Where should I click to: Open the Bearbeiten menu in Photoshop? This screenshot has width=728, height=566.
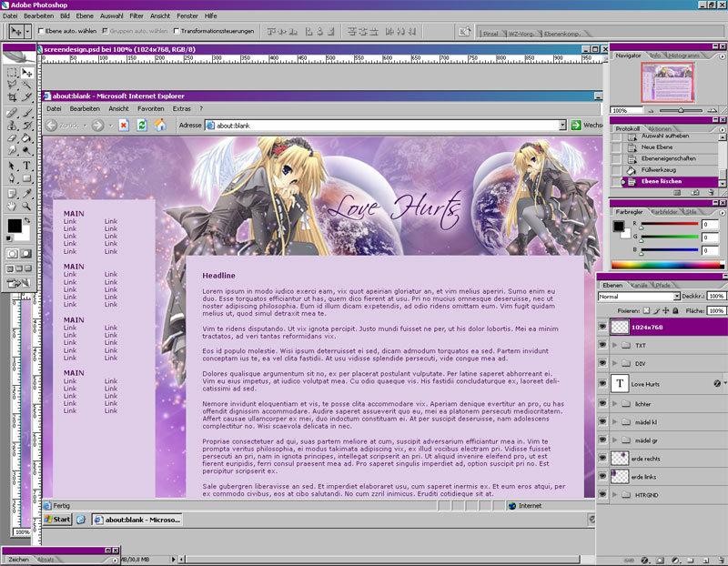click(x=38, y=15)
